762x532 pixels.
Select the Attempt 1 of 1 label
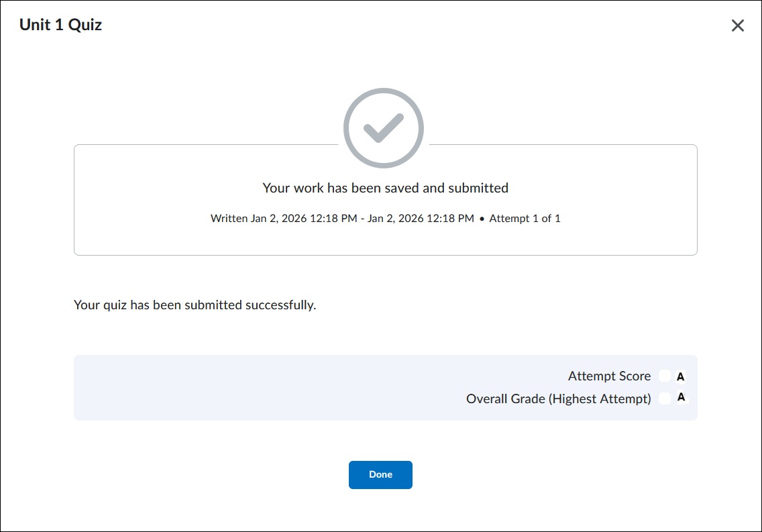tap(526, 218)
